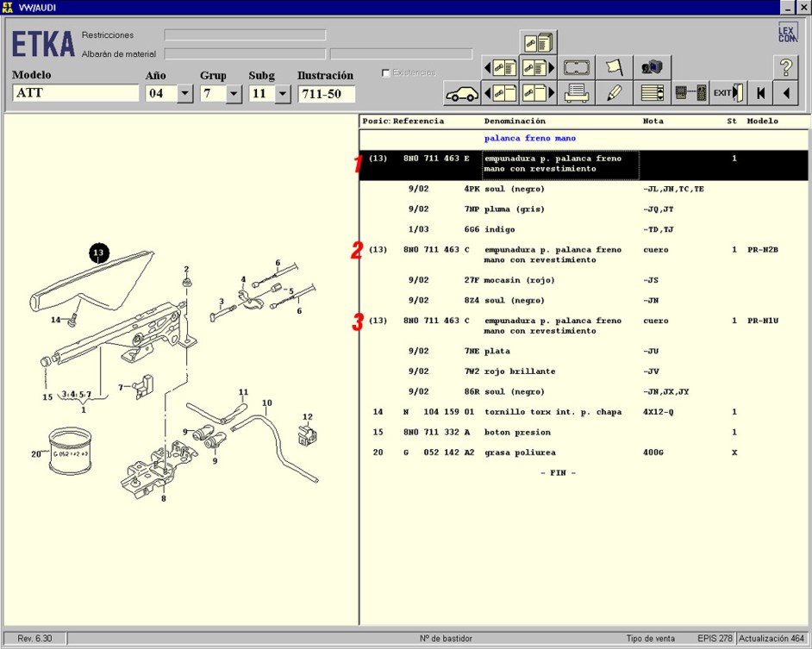Click the first Albarán de material field
Screen dimensions: 812x649
pyautogui.click(x=245, y=53)
